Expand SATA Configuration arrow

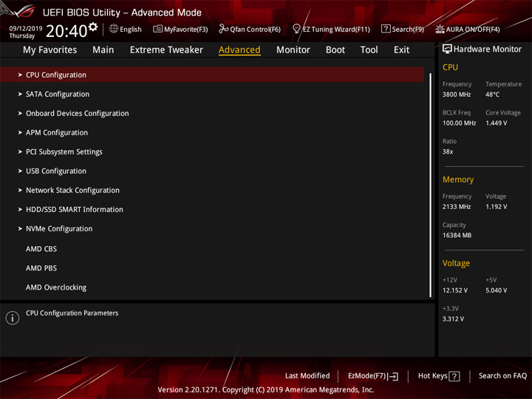[x=20, y=94]
